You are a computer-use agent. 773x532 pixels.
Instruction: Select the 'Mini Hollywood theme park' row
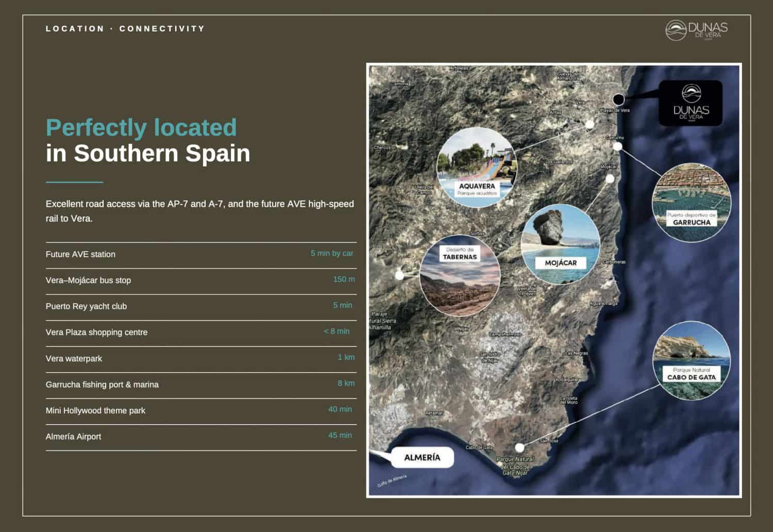coord(201,411)
